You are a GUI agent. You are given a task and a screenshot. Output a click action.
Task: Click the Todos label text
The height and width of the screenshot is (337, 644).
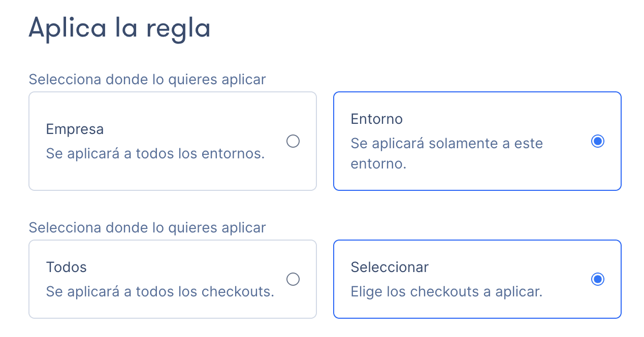[66, 267]
